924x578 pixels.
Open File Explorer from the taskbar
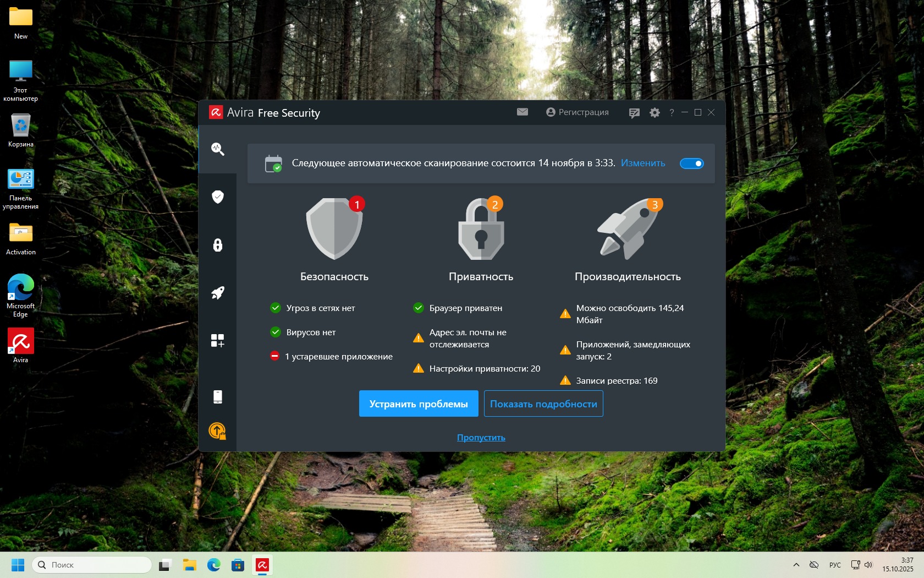coord(190,565)
